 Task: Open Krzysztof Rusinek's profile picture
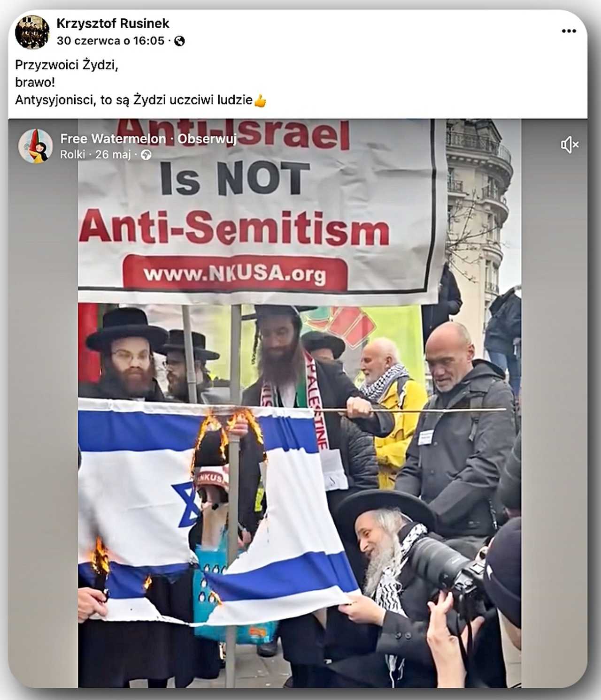tap(32, 32)
